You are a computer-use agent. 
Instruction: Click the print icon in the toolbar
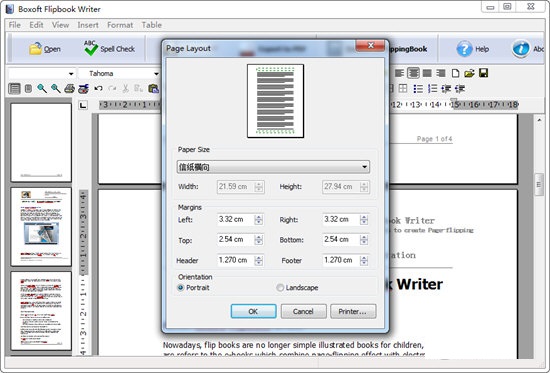tap(69, 88)
